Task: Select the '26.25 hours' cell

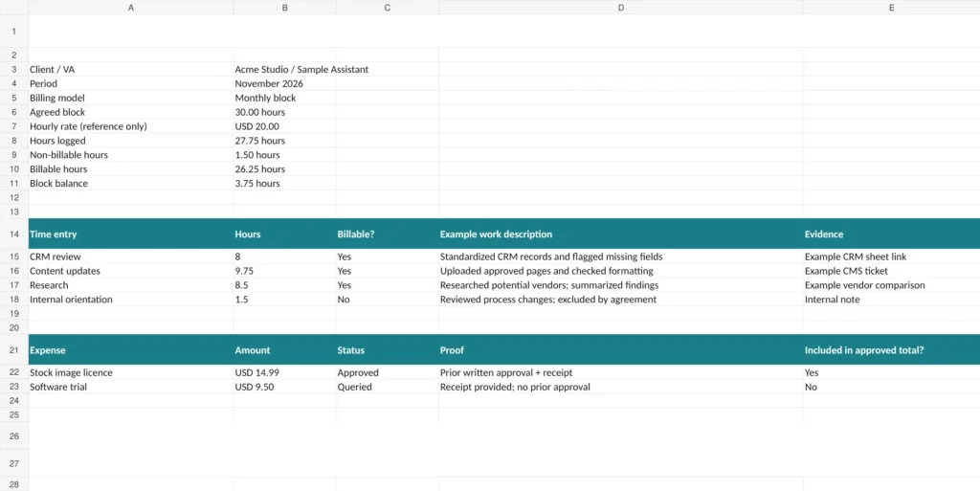Action: click(x=285, y=169)
